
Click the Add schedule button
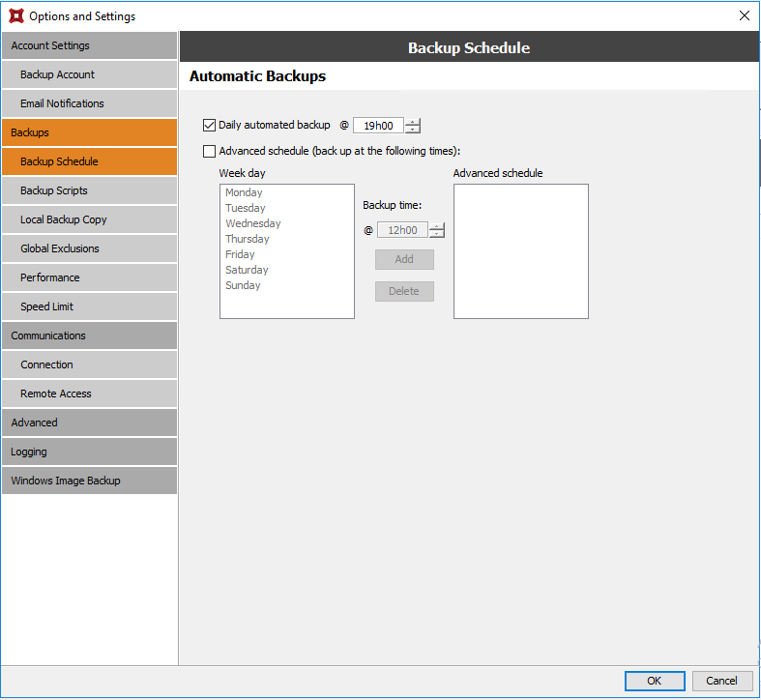[404, 259]
